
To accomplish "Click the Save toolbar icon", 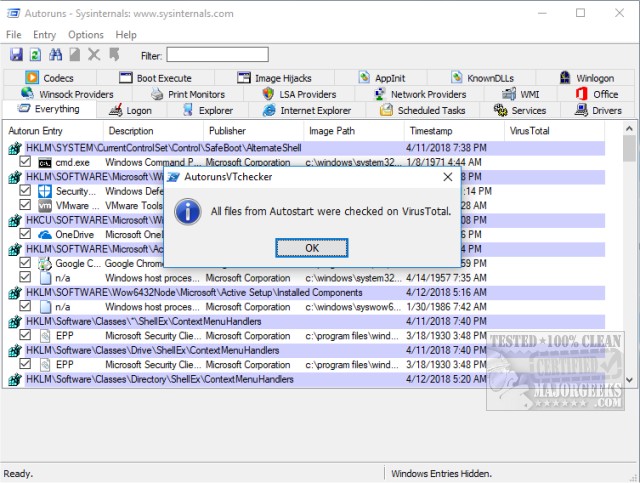I will [16, 55].
